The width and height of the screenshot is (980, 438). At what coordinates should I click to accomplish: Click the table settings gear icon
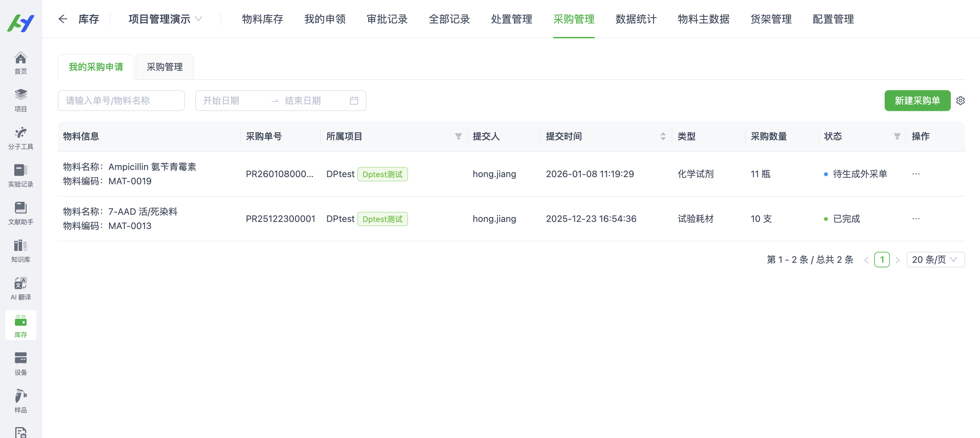click(960, 101)
